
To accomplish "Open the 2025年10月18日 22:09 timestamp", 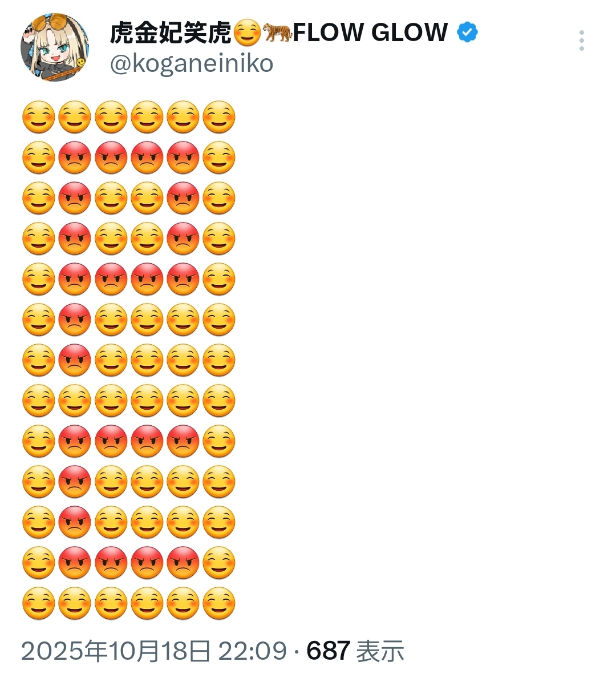I will click(x=154, y=651).
